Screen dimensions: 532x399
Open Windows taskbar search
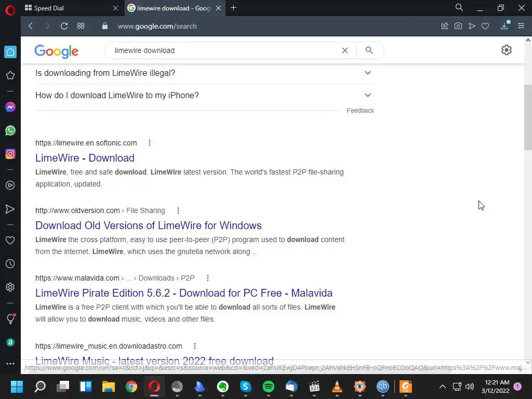pos(39,387)
